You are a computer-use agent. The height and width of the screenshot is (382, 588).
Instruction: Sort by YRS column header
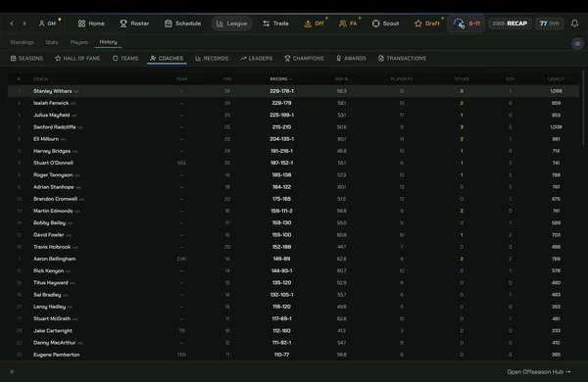227,79
